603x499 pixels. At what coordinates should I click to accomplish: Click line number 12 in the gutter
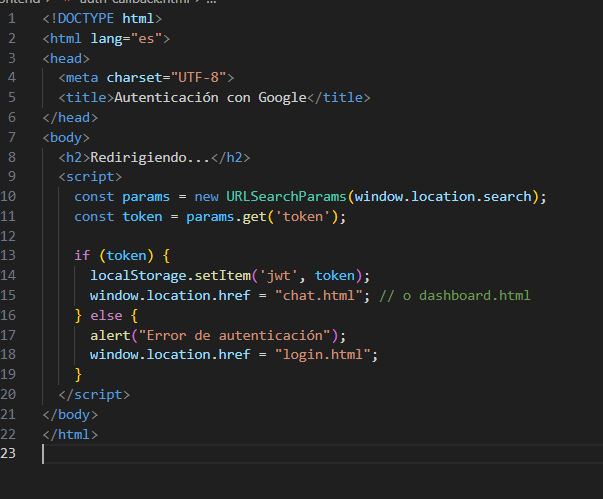pos(8,236)
